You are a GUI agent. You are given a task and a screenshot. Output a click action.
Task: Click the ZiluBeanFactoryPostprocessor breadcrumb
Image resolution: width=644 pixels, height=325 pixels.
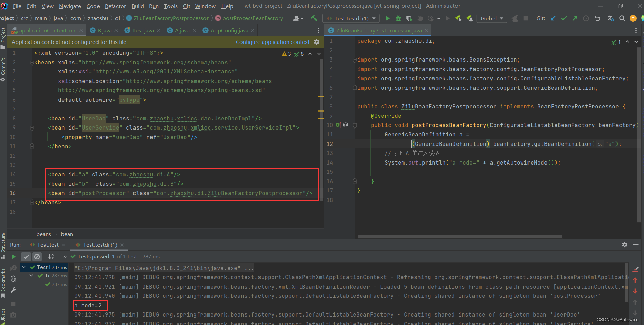(x=171, y=18)
